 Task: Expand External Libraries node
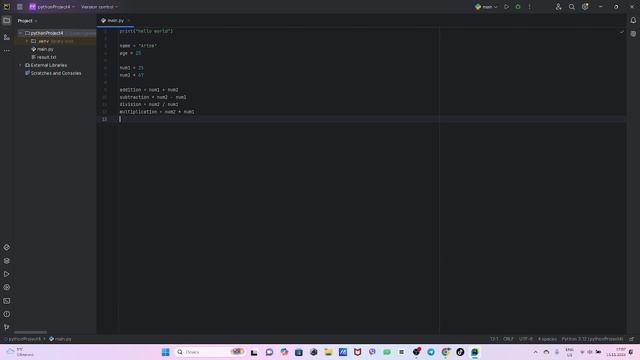20,65
